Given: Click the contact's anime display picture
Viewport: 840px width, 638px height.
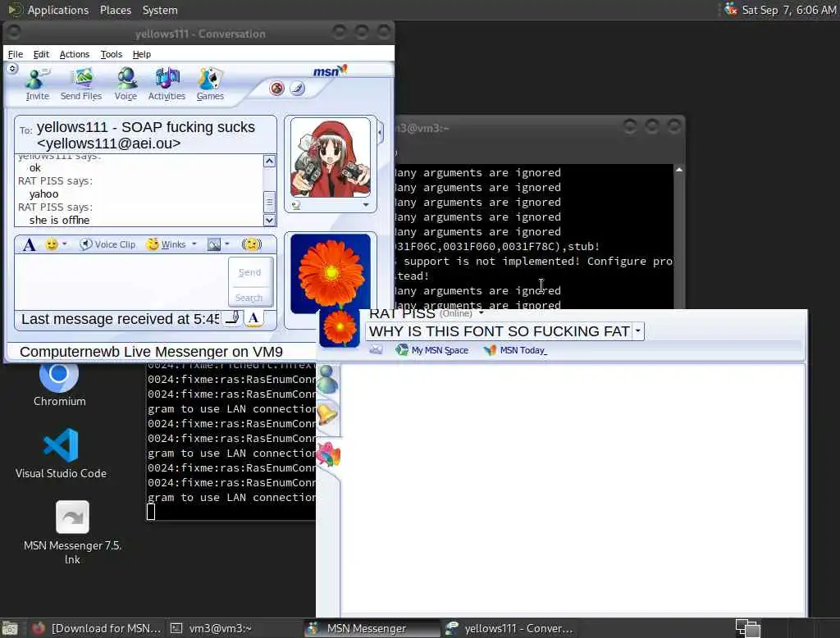Looking at the screenshot, I should coord(330,158).
